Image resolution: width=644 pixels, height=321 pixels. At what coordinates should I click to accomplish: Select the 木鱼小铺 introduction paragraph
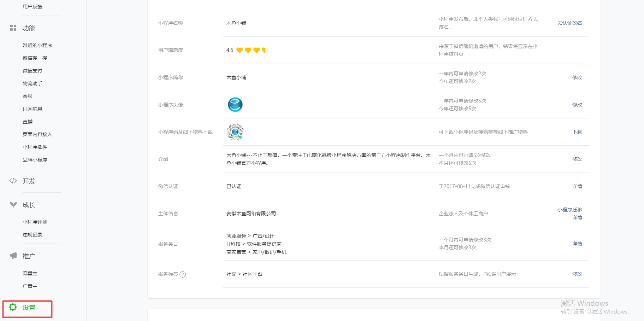(329, 159)
